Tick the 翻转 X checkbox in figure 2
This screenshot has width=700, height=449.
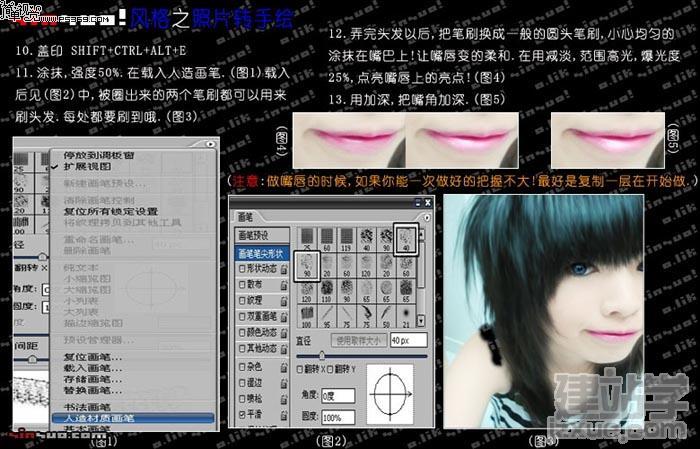300,370
